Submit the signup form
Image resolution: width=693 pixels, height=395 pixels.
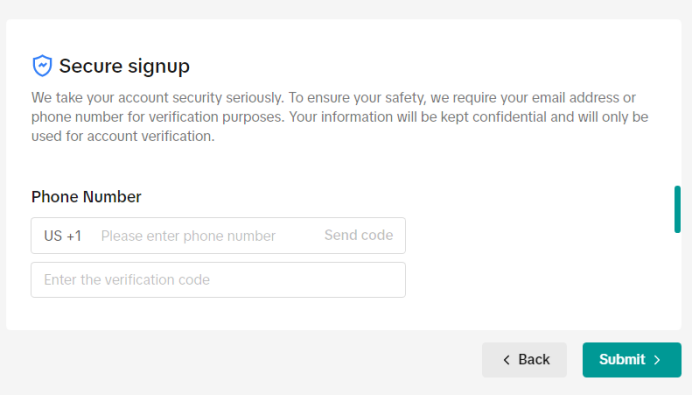click(632, 360)
